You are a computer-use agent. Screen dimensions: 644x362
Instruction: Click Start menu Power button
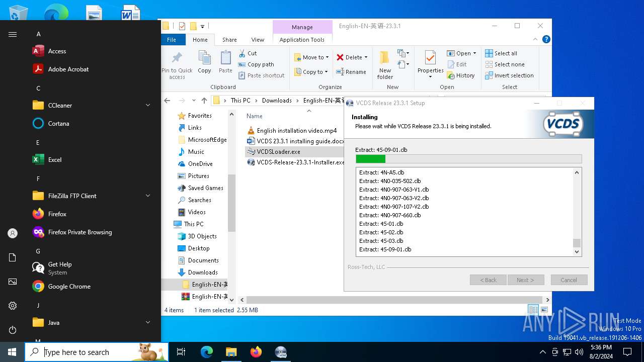tap(13, 330)
